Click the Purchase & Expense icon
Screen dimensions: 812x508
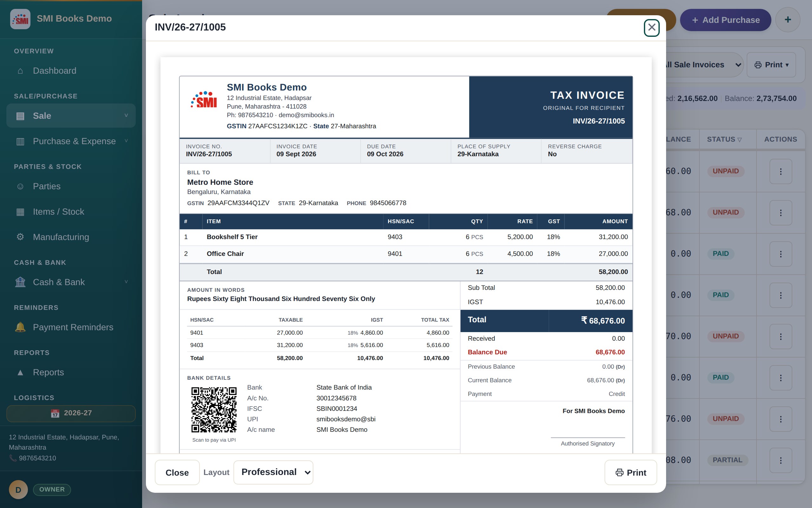coord(20,142)
